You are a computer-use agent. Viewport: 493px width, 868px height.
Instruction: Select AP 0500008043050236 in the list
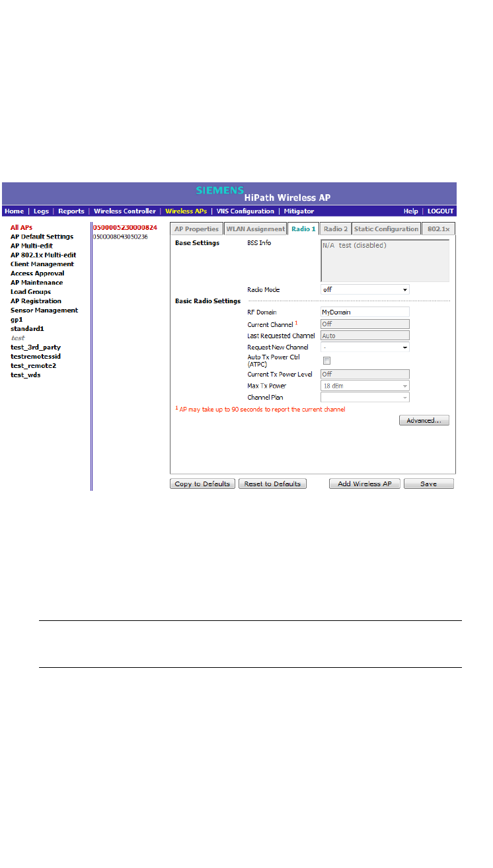point(120,236)
